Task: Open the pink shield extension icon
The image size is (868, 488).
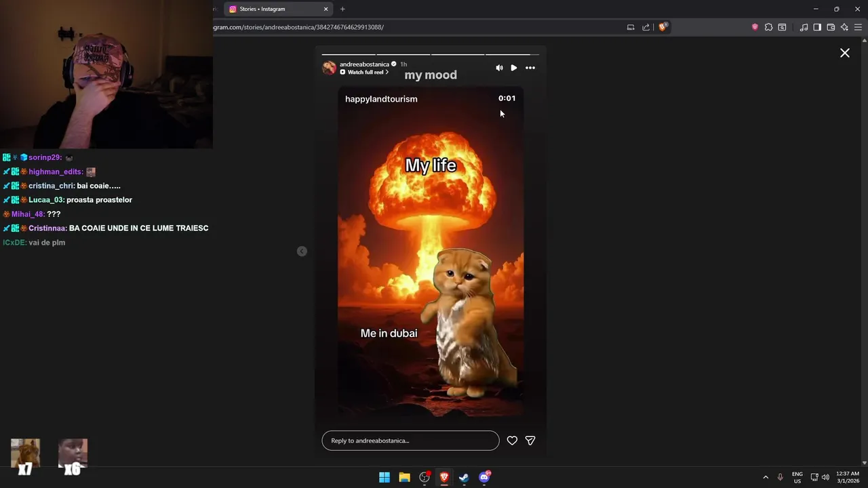Action: pyautogui.click(x=755, y=27)
